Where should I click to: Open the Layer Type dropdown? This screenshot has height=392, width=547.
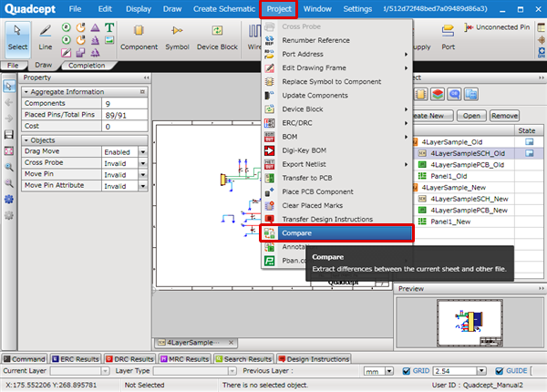(232, 371)
